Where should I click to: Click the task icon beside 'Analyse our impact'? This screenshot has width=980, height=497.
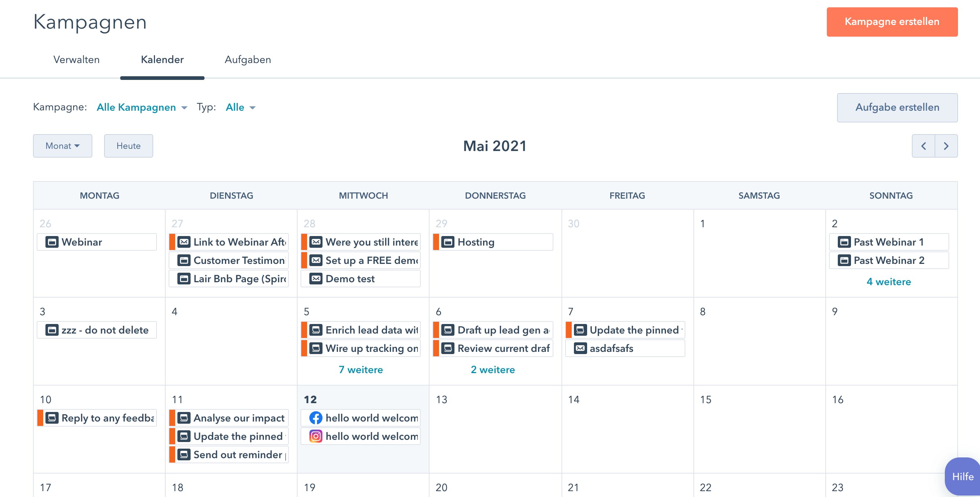(184, 418)
